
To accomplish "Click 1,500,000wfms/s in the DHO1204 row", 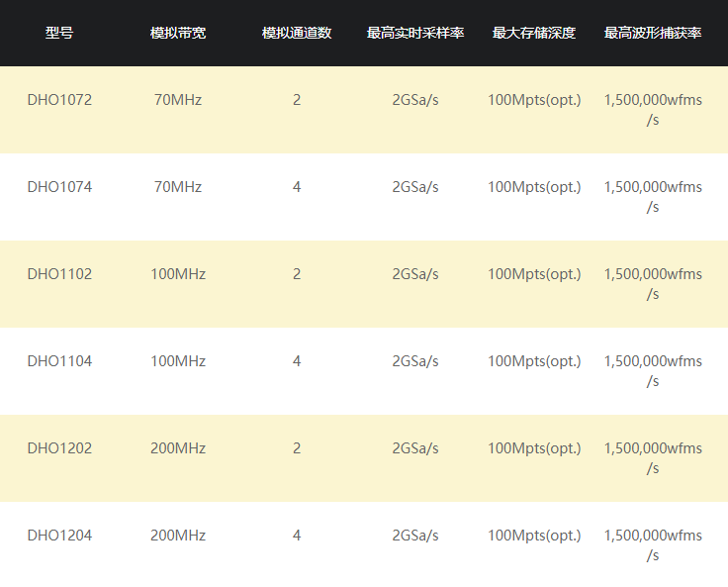I will pos(653,545).
